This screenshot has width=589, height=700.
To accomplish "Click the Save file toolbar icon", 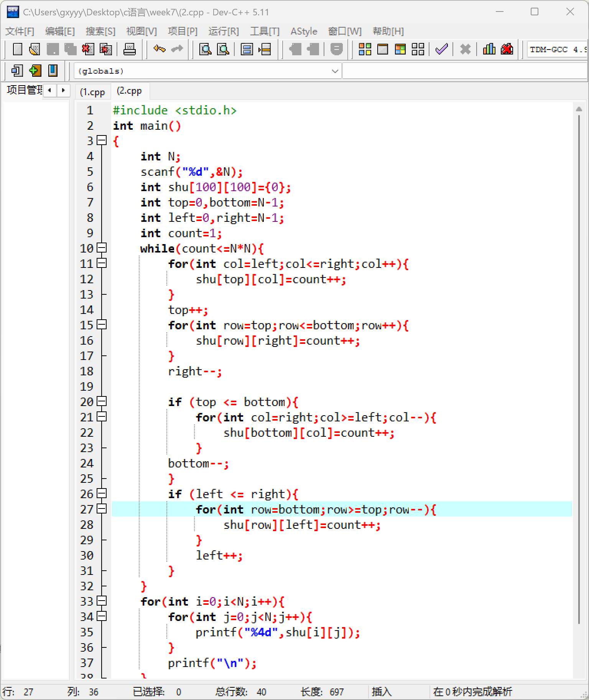I will pyautogui.click(x=53, y=49).
